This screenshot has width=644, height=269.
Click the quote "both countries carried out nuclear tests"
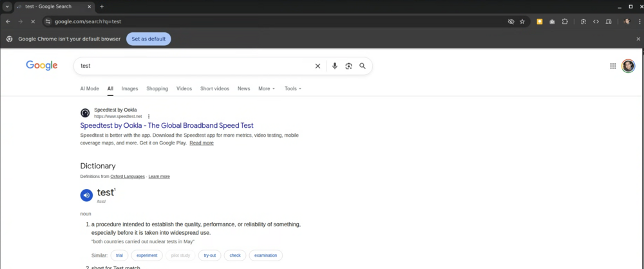[143, 241]
